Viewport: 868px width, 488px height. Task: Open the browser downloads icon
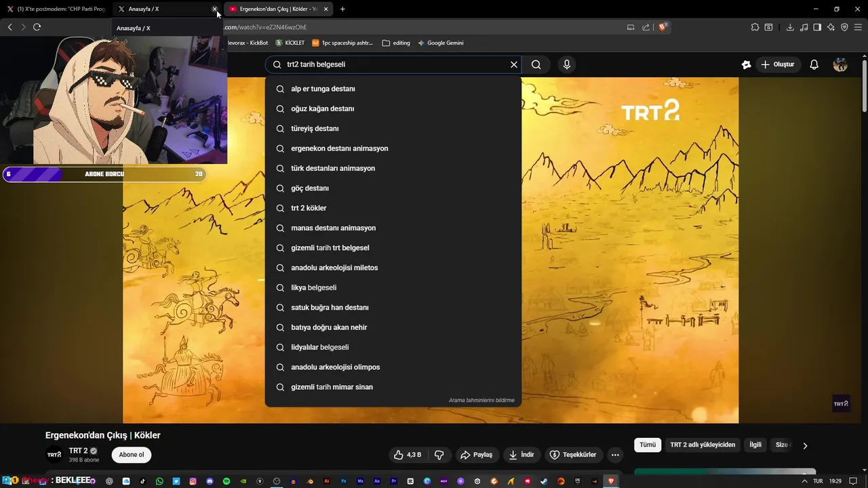[790, 27]
